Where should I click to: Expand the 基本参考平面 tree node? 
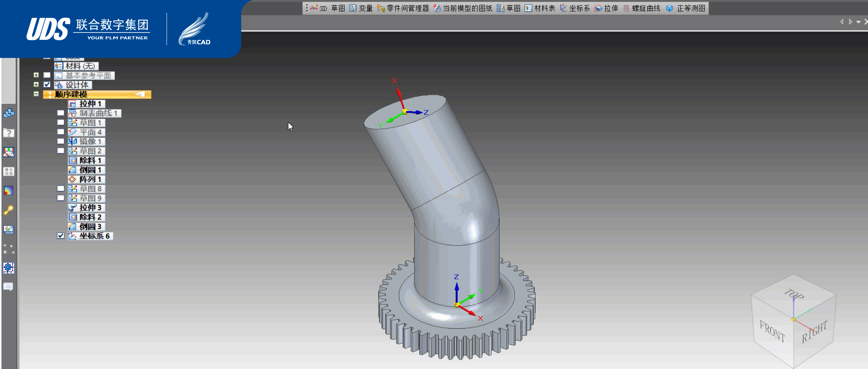click(x=36, y=75)
